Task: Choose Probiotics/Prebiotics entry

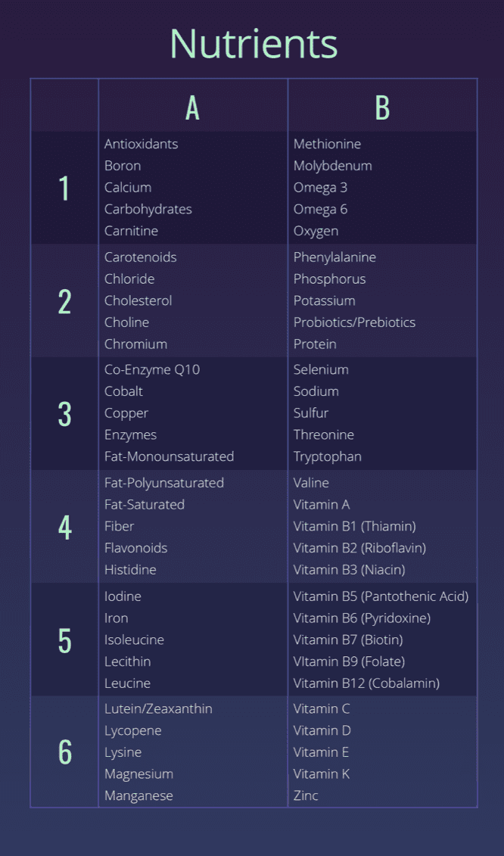Action: pos(354,322)
